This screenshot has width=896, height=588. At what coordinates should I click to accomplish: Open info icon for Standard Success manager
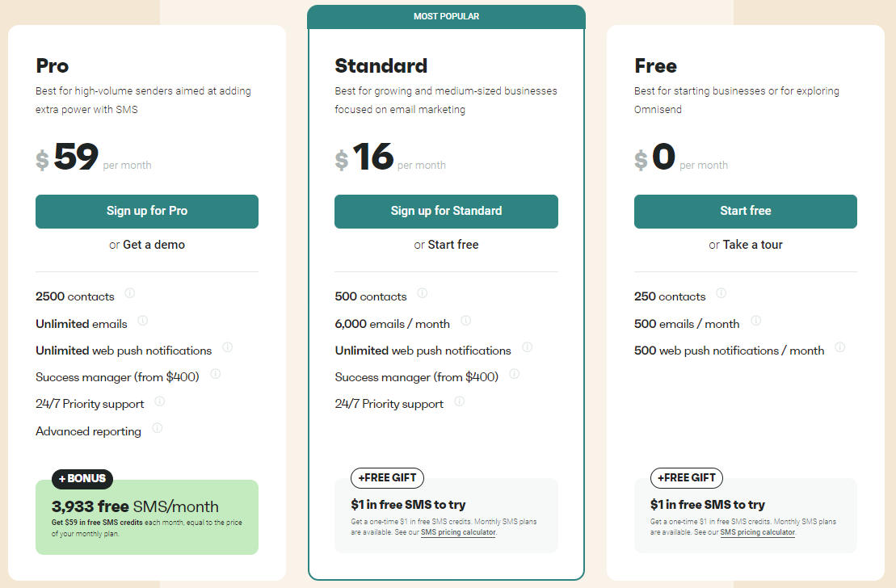pyautogui.click(x=514, y=374)
